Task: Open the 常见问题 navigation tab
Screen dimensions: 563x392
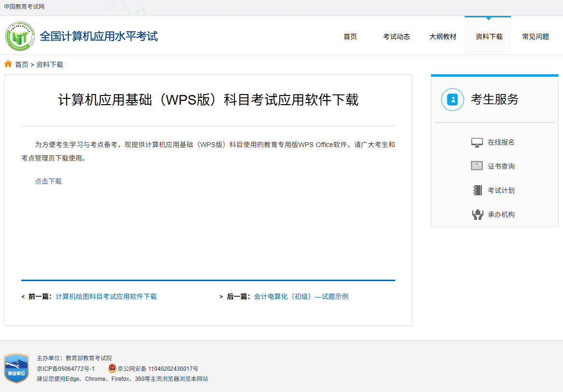Action: 536,37
